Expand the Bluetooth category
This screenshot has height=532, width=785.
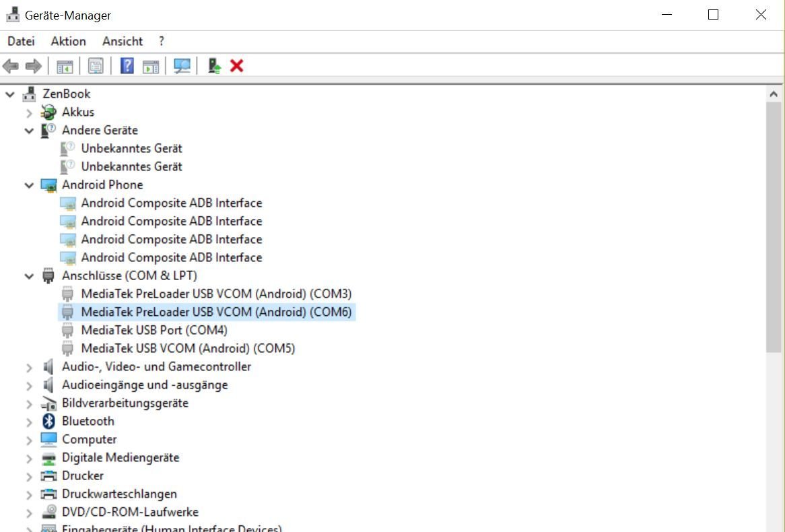coord(29,422)
